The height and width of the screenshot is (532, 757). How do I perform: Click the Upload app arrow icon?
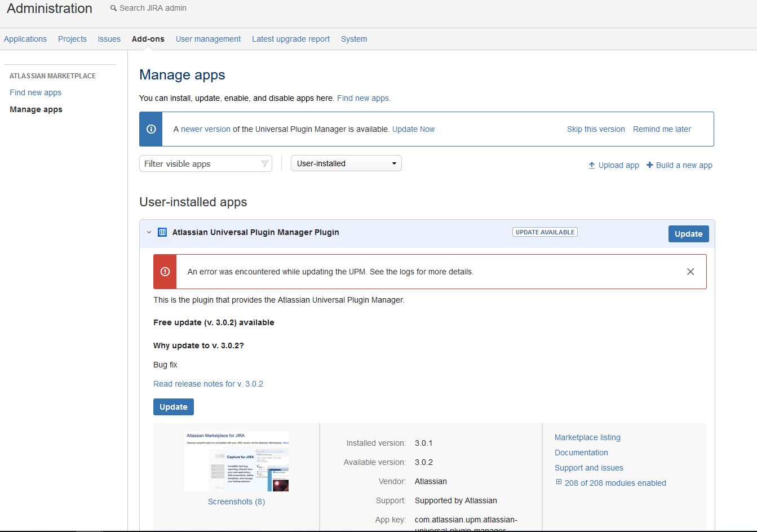[592, 165]
